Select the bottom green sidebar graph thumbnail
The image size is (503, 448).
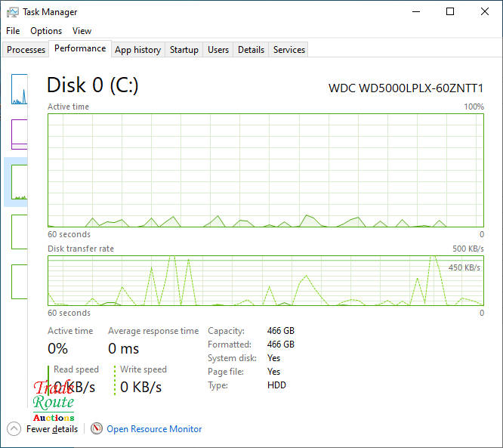click(19, 280)
